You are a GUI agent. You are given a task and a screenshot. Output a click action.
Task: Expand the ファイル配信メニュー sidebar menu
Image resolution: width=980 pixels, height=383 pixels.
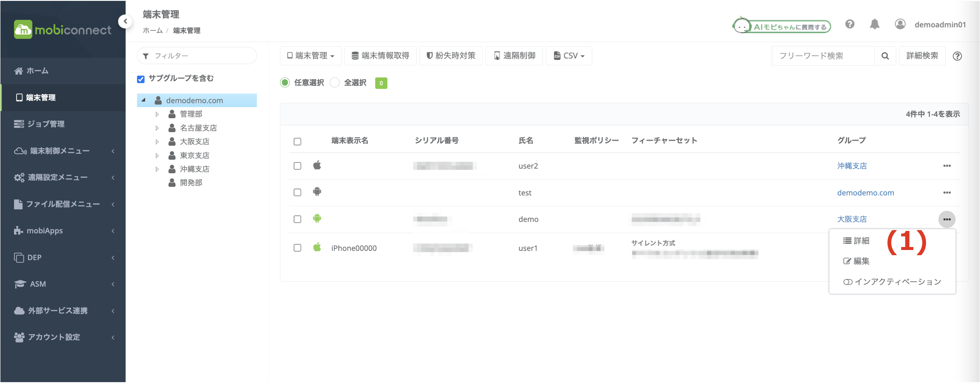click(x=63, y=204)
